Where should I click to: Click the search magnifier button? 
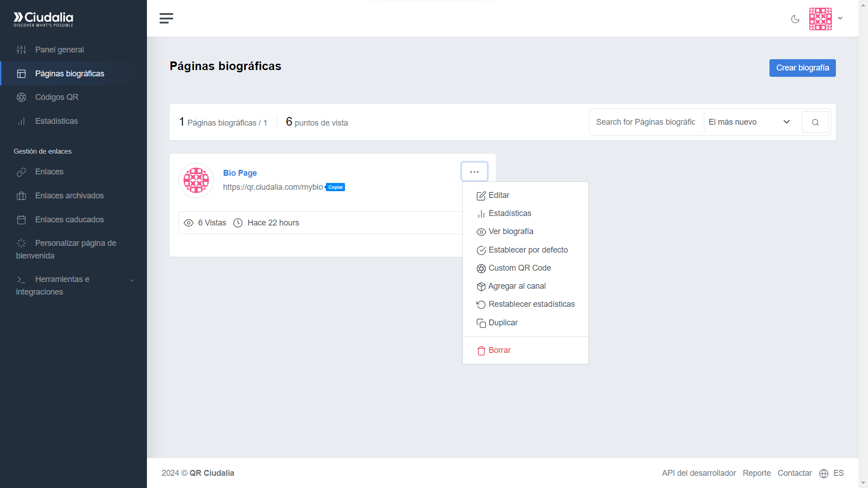pos(815,122)
